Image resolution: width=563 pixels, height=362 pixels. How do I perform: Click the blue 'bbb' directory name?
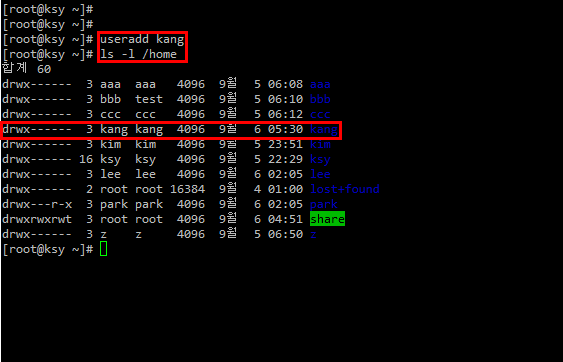tap(320, 99)
